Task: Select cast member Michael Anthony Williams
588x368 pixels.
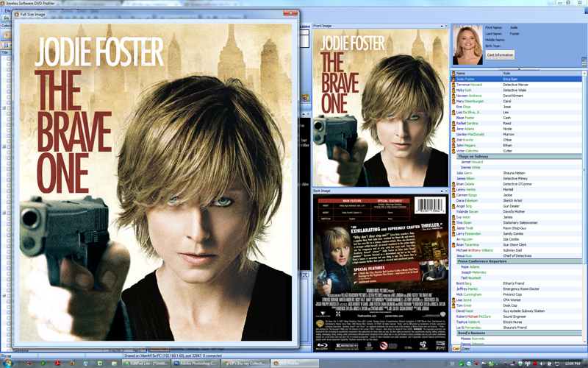Action: (x=517, y=250)
